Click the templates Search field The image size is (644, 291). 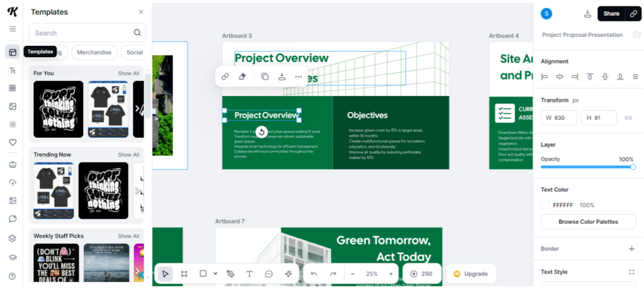(82, 33)
